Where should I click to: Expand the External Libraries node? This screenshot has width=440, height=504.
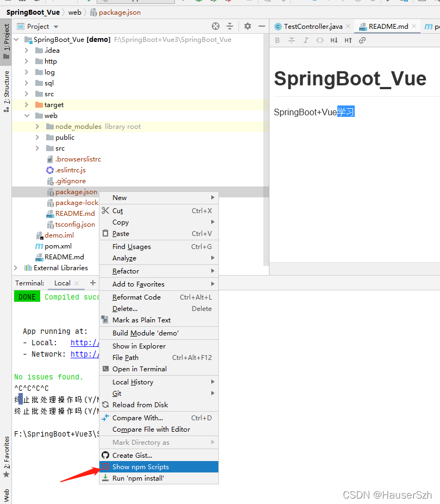pos(16,267)
